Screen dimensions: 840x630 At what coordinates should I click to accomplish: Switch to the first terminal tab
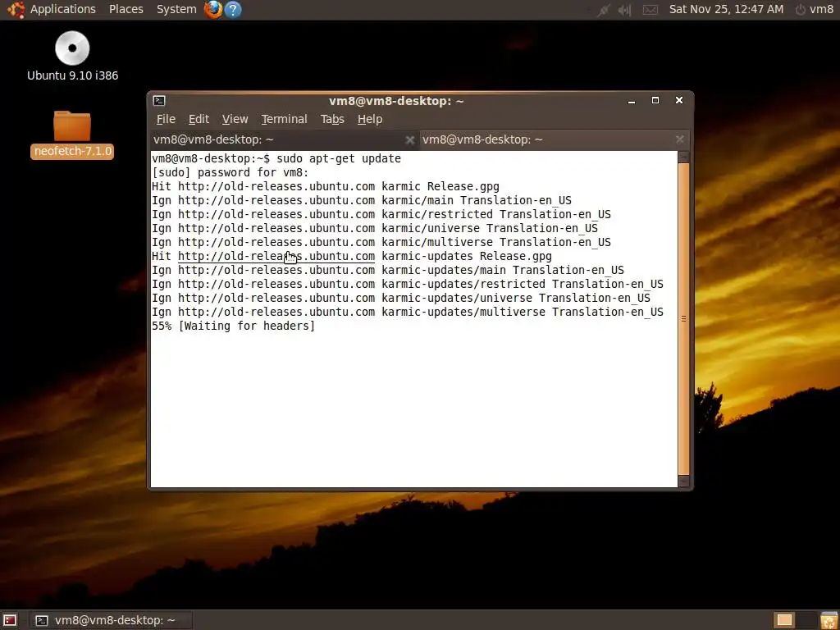(x=284, y=139)
